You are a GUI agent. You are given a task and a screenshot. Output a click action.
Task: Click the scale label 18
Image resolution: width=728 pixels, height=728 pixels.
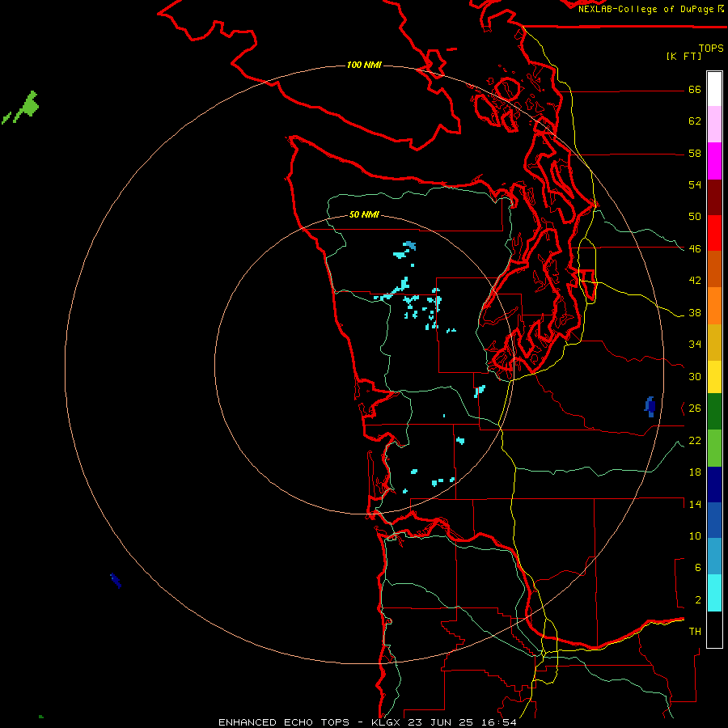[695, 472]
